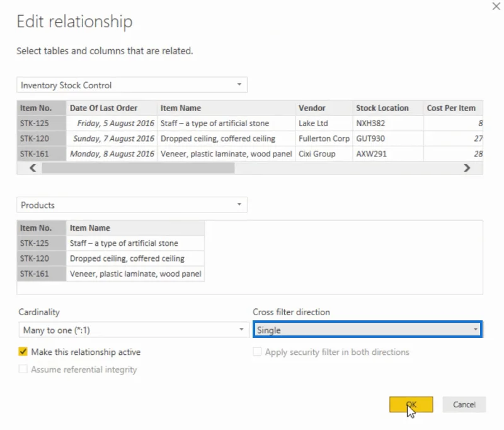This screenshot has width=504, height=430.
Task: Close the Edit relationship dialog
Action: 496,6
